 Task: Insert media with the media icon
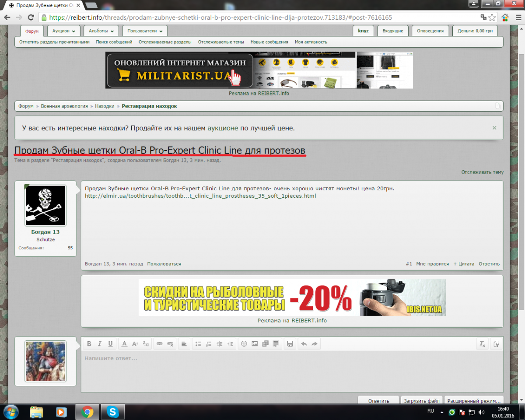click(265, 344)
